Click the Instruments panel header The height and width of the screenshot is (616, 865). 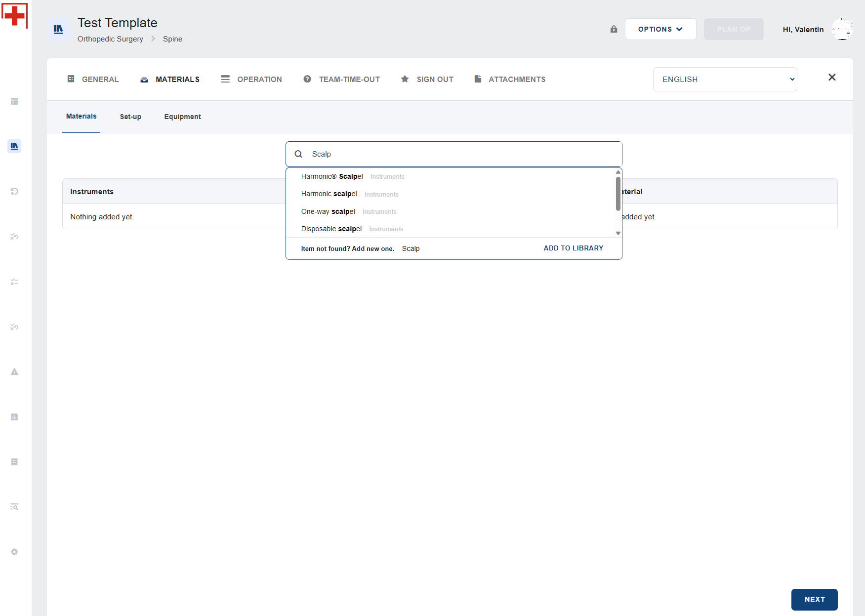(x=174, y=191)
